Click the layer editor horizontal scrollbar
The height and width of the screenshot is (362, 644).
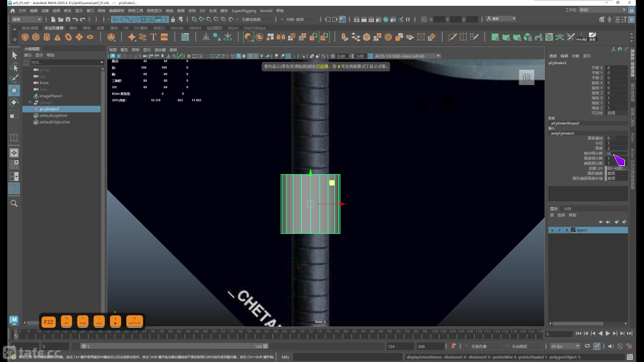(x=578, y=324)
